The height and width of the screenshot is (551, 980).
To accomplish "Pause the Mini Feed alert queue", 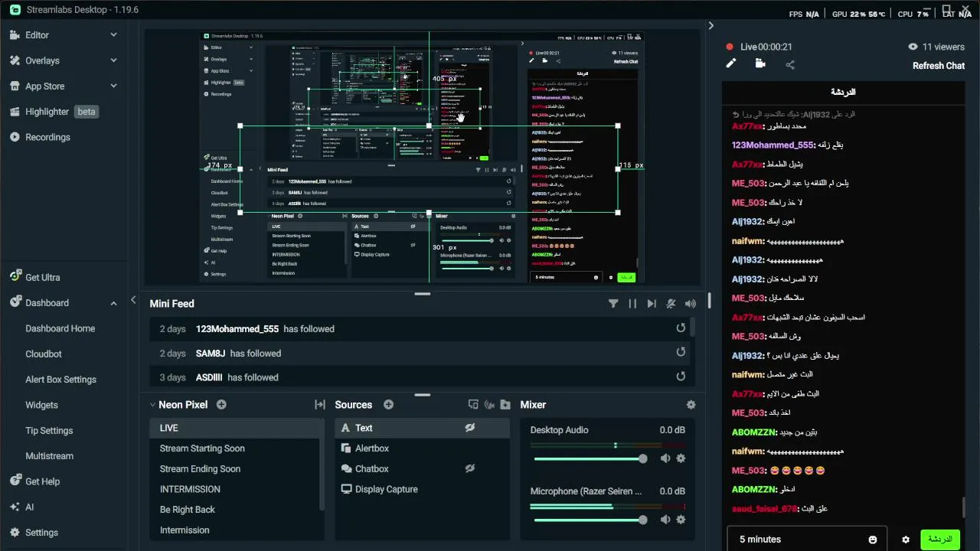I will (x=632, y=304).
